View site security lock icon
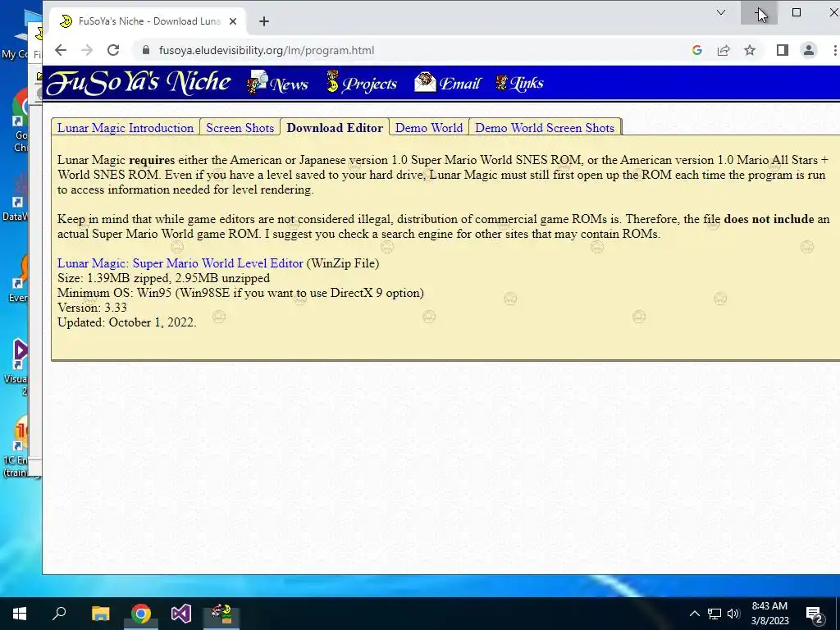This screenshot has width=840, height=630. [146, 50]
